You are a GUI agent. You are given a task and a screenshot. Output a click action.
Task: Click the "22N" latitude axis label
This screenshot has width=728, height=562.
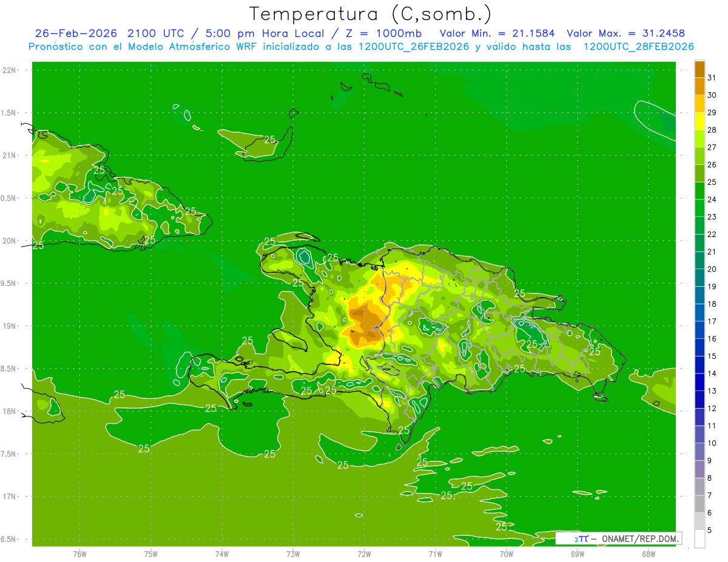pos(10,70)
